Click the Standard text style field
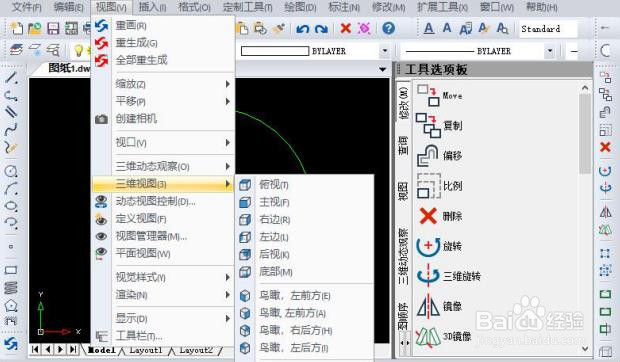Screen dimensions: 620x362 click(x=548, y=29)
